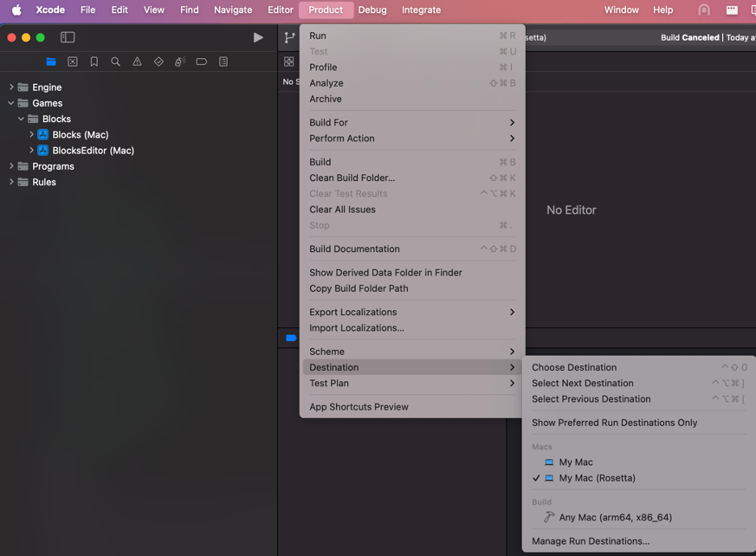Click the source control branch icon
This screenshot has height=556, width=756.
pyautogui.click(x=289, y=37)
